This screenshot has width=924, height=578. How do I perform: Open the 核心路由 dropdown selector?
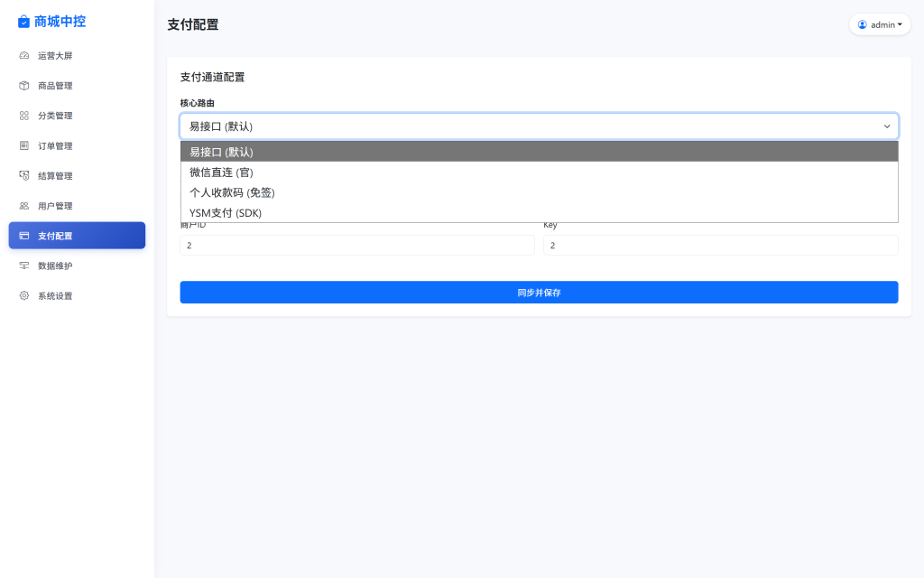[x=539, y=126]
